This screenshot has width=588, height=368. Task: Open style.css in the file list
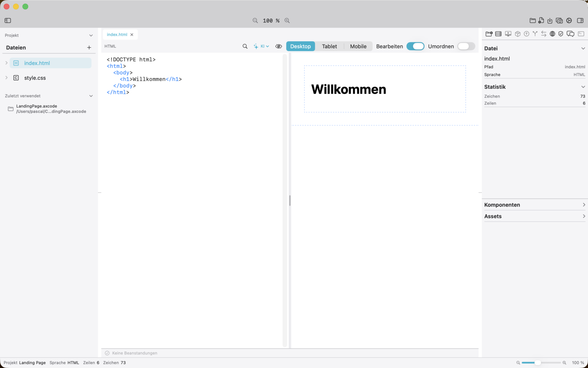pos(50,78)
